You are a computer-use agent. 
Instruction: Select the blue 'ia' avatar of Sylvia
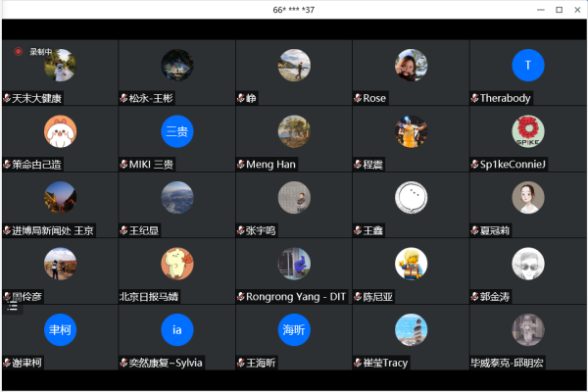(176, 329)
